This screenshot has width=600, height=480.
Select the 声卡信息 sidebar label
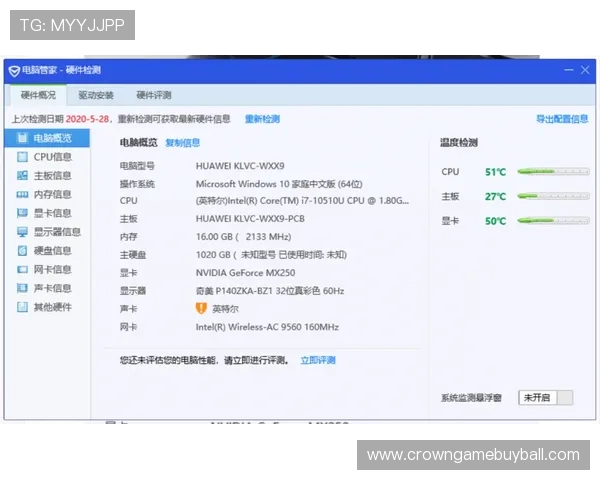tap(53, 288)
